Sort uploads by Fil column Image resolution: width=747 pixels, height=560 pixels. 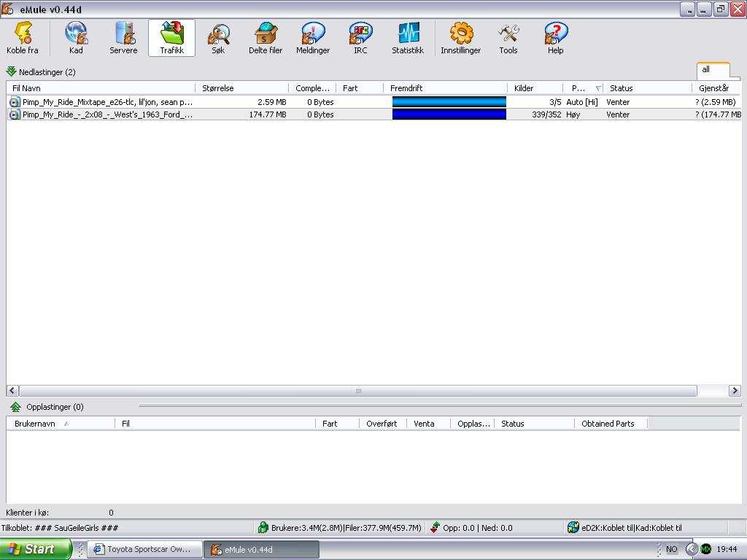click(x=215, y=424)
